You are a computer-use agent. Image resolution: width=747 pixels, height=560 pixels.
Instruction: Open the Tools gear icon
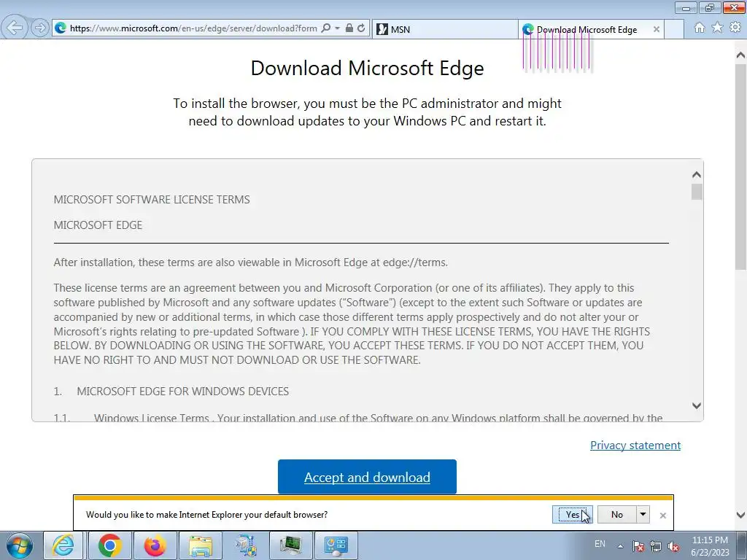tap(735, 28)
